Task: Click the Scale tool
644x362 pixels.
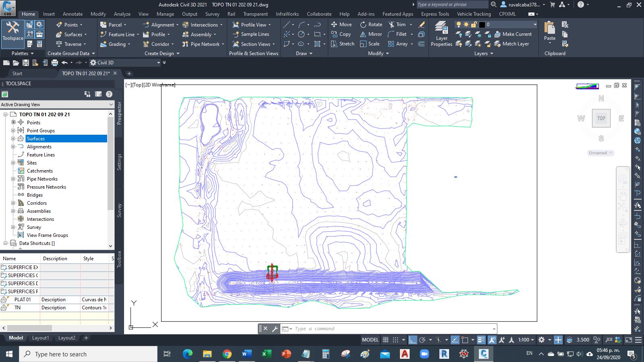Action: coord(370,44)
